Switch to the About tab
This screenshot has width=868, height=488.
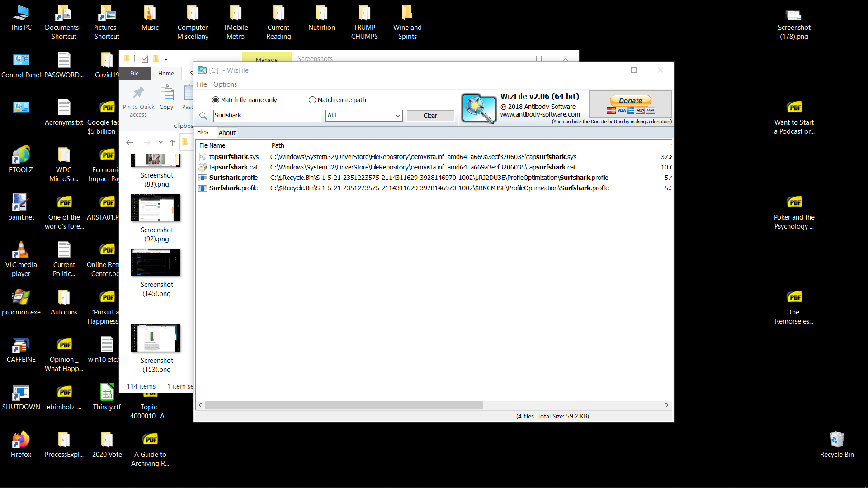[x=227, y=133]
